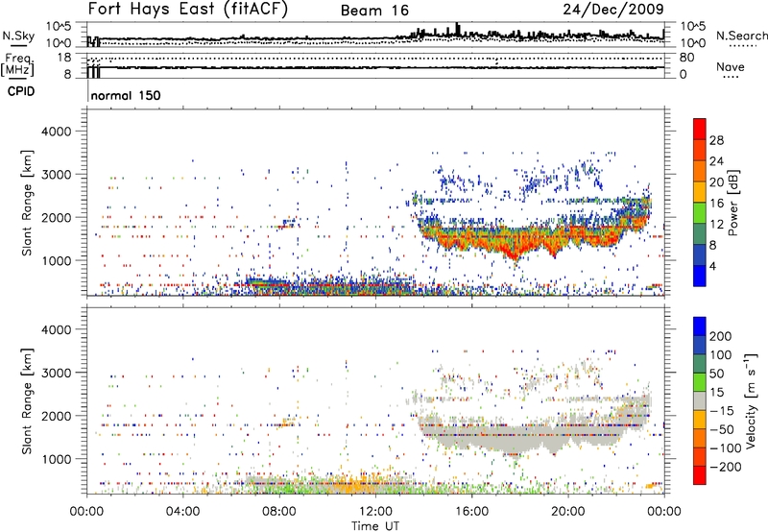768x532 pixels.
Task: Click the "CPID" row label
Action: click(21, 91)
